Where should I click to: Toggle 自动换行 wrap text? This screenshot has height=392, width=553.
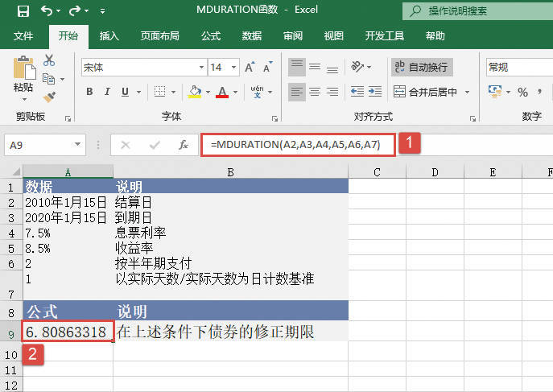coord(420,68)
